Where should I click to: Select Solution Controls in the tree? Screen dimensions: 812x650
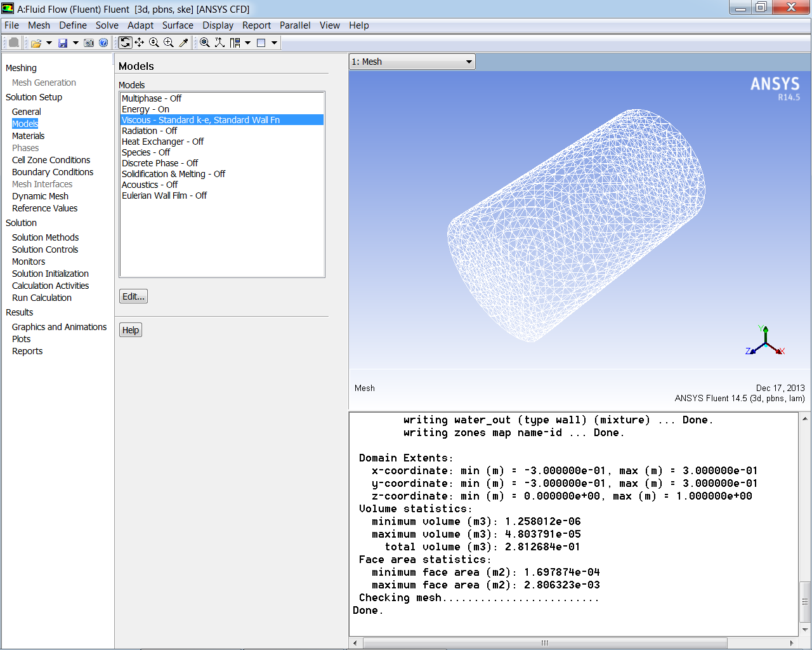pyautogui.click(x=45, y=249)
